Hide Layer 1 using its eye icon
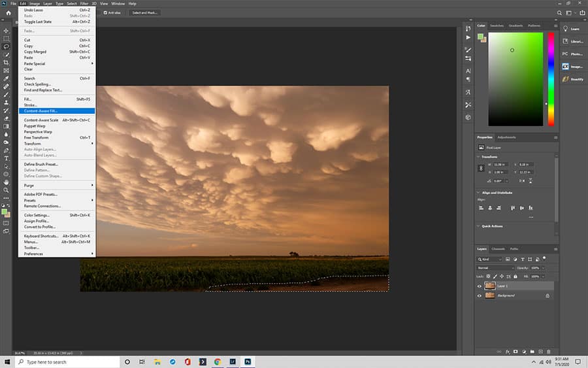The image size is (588, 368). [480, 286]
